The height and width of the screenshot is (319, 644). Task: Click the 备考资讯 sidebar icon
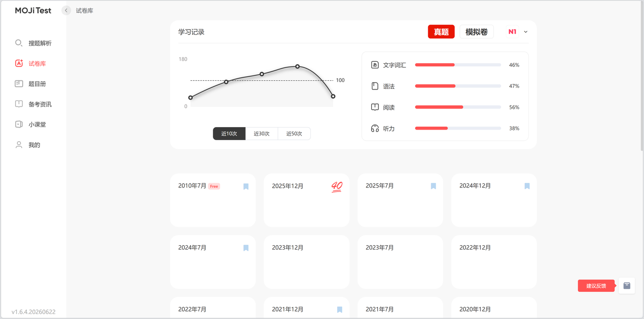(x=19, y=104)
